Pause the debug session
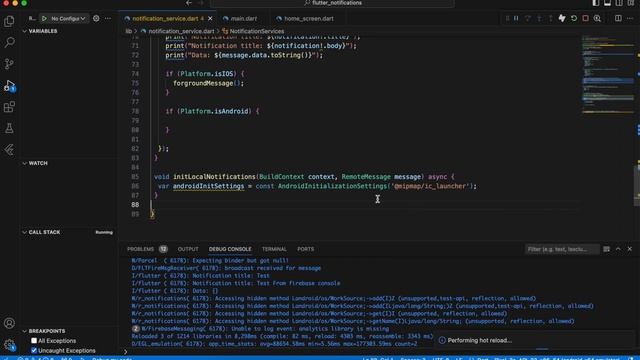The height and width of the screenshot is (360, 640). coord(516,18)
